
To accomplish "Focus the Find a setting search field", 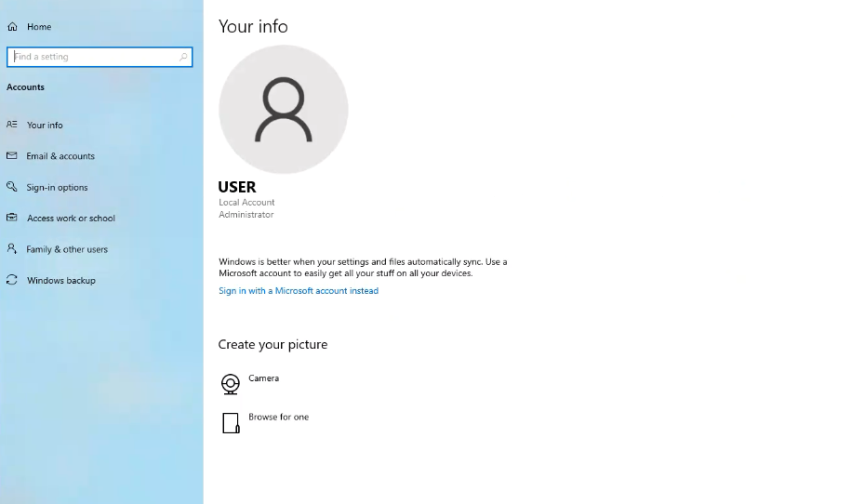I will 93,57.
